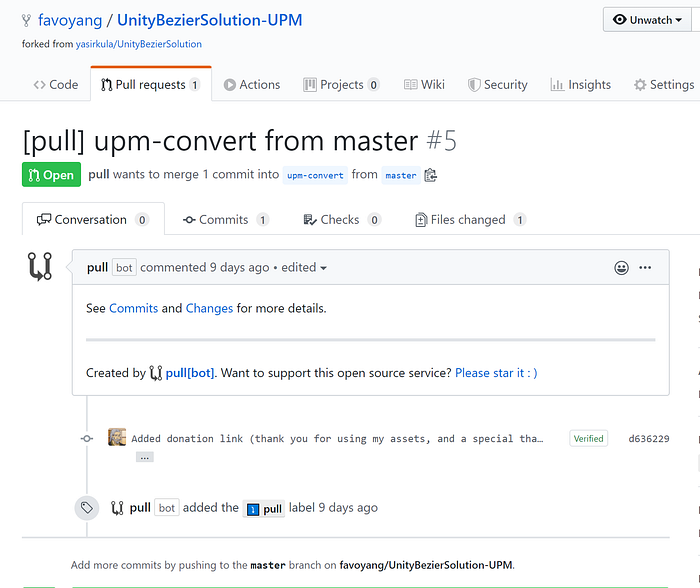Click the Please star it link
The width and height of the screenshot is (700, 588).
click(496, 373)
